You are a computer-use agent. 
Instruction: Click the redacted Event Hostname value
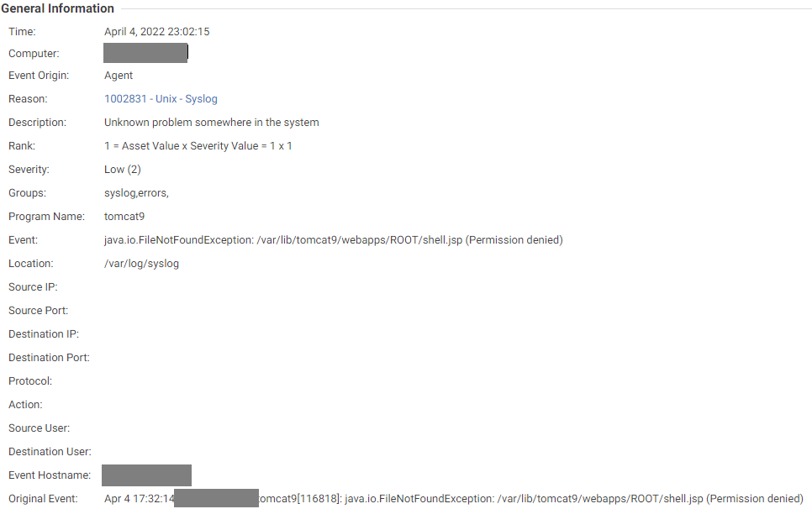coord(146,475)
